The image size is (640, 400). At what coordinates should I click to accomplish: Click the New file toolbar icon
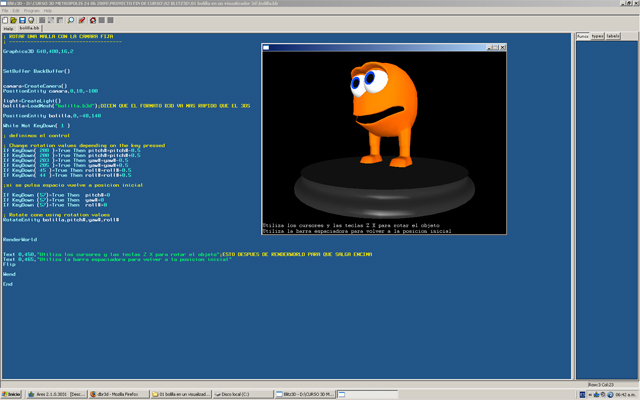[5, 20]
